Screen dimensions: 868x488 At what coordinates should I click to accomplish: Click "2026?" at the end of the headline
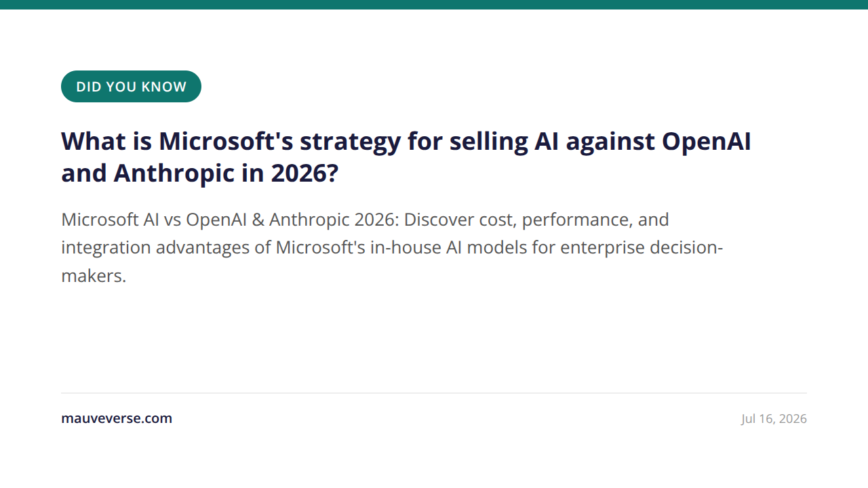304,174
